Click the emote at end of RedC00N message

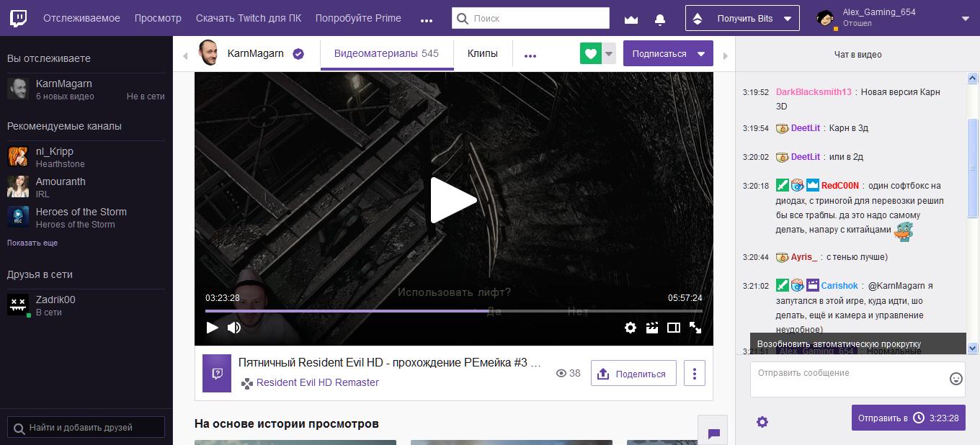pos(904,231)
